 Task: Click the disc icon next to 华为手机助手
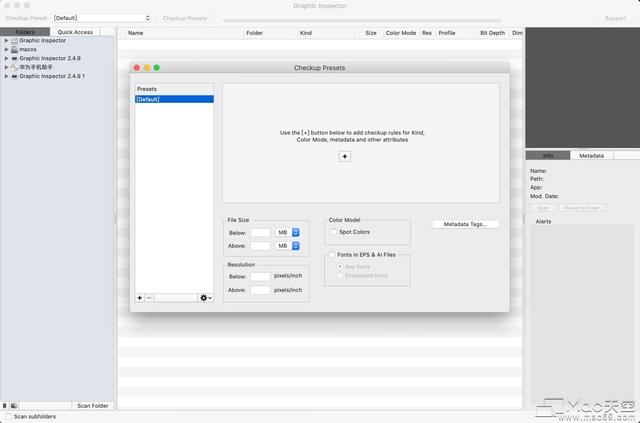(14, 67)
